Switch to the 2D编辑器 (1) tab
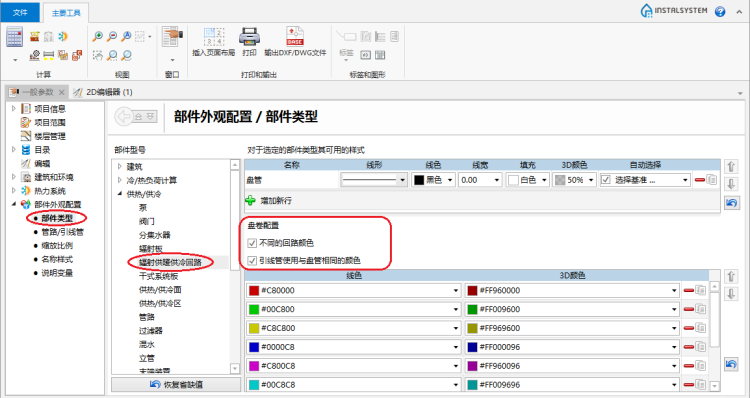750x398 pixels. [103, 92]
